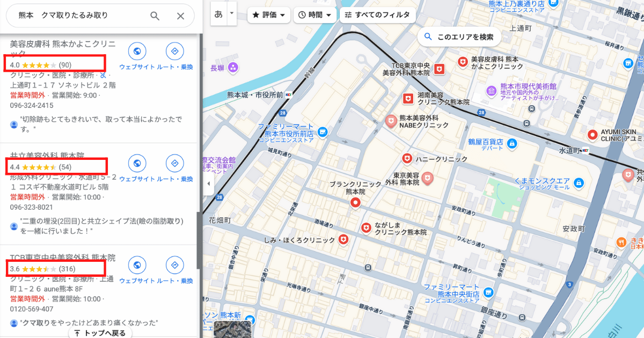Image resolution: width=644 pixels, height=338 pixels.
Task: Get directions to 共立美容外科 熊本院
Action: pos(174,163)
